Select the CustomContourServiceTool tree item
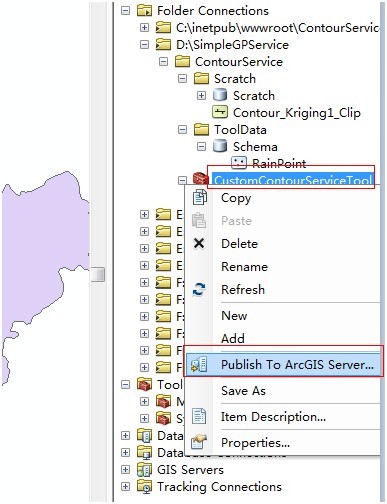 coord(292,180)
